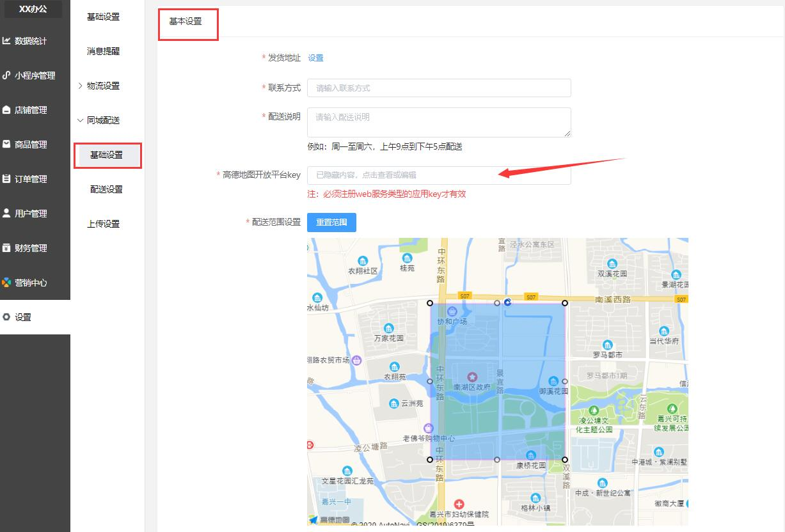Click 嘉兴市妇幼保健院 hospital marker
The width and height of the screenshot is (785, 532).
459,505
